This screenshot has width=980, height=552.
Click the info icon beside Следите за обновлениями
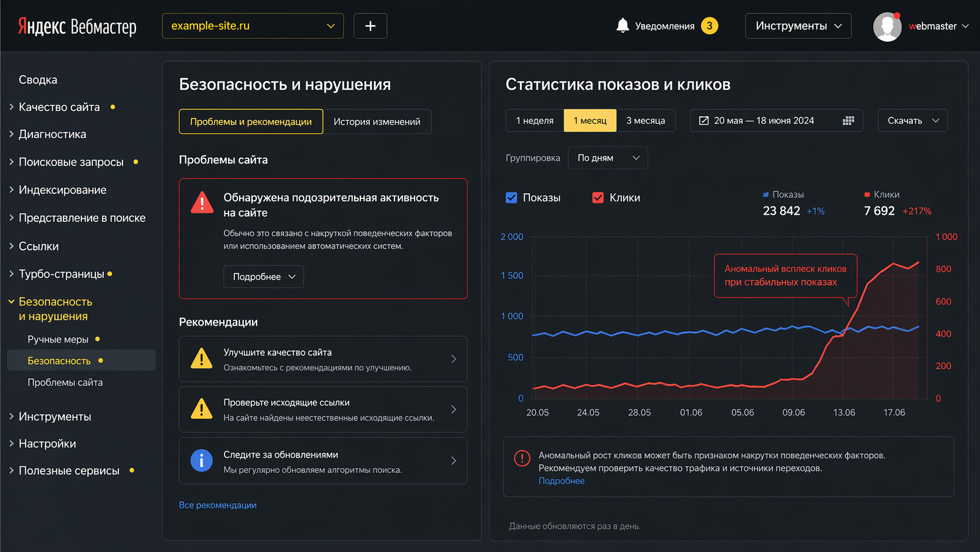(202, 460)
